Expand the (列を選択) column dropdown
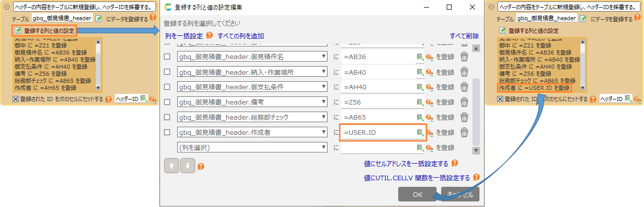 (x=252, y=147)
